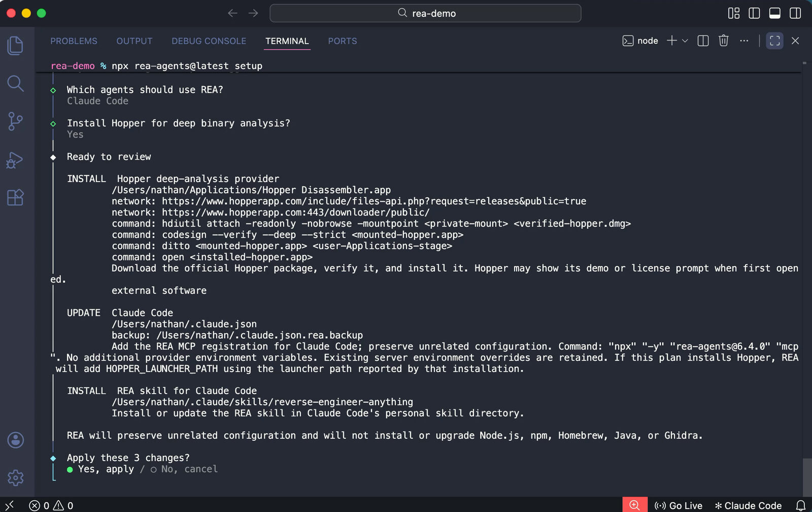Open the Manage gear icon
Image resolution: width=812 pixels, height=512 pixels.
pyautogui.click(x=15, y=477)
